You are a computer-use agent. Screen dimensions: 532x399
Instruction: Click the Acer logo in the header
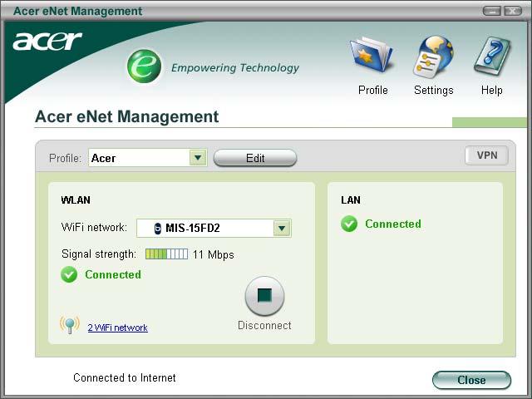(47, 41)
